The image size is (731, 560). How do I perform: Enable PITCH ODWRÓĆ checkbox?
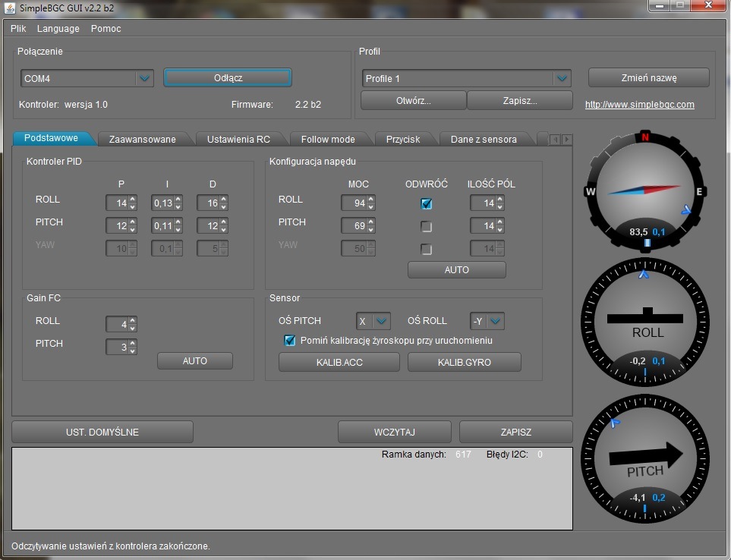click(427, 226)
